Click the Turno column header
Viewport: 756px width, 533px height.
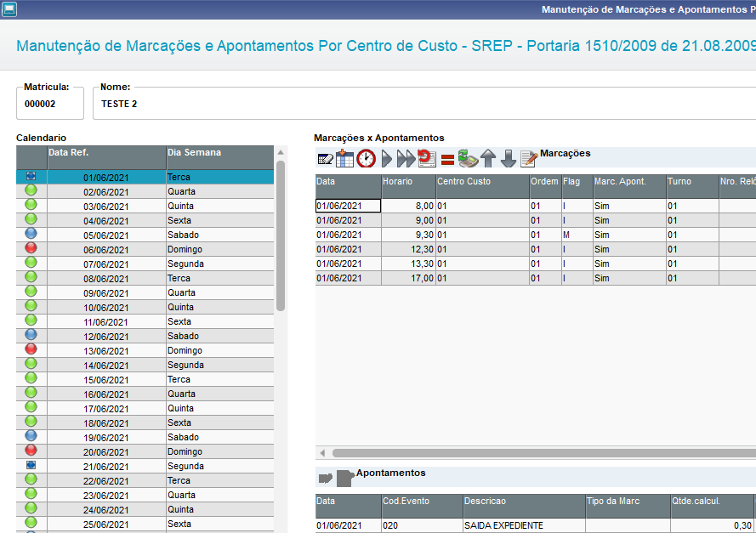click(x=692, y=186)
